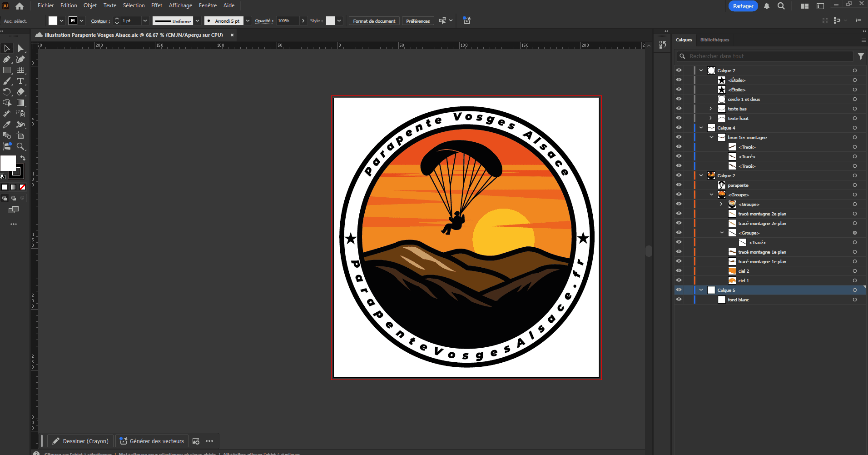Click the Générer des vecteurs button
The width and height of the screenshot is (868, 455).
coord(152,441)
